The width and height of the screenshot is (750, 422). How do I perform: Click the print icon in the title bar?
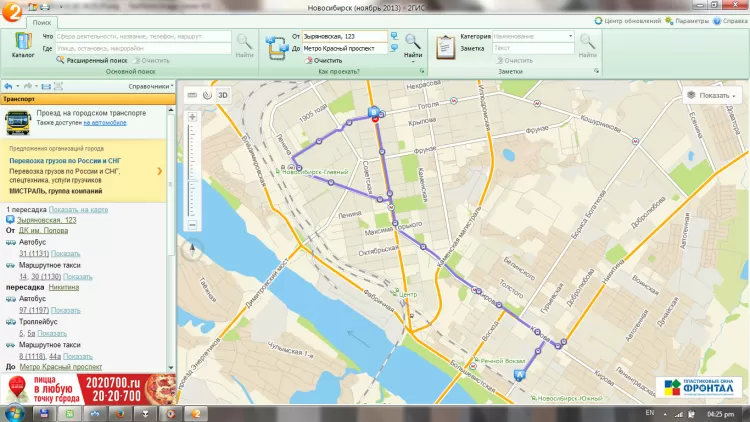tap(44, 7)
